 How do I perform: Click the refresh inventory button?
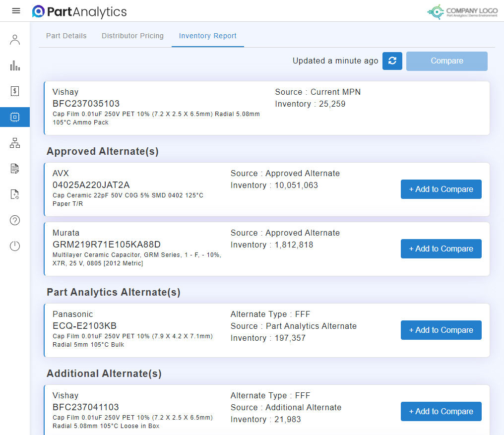[392, 61]
